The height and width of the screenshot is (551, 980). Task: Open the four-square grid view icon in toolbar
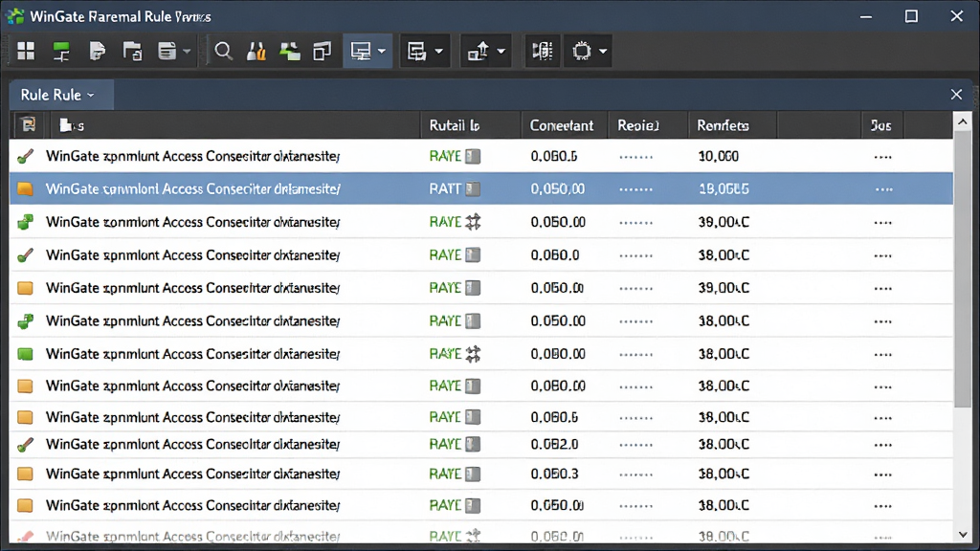point(26,52)
